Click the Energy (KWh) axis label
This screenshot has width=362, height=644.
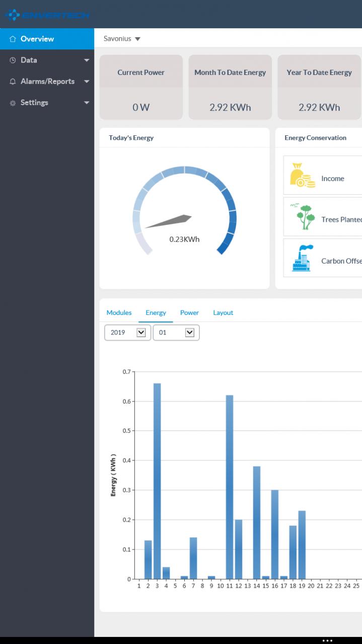114,475
